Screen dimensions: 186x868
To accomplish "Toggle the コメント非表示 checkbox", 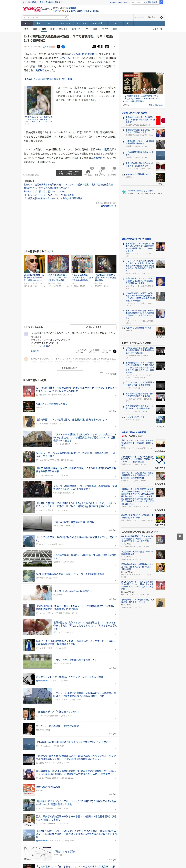I will point(102,374).
